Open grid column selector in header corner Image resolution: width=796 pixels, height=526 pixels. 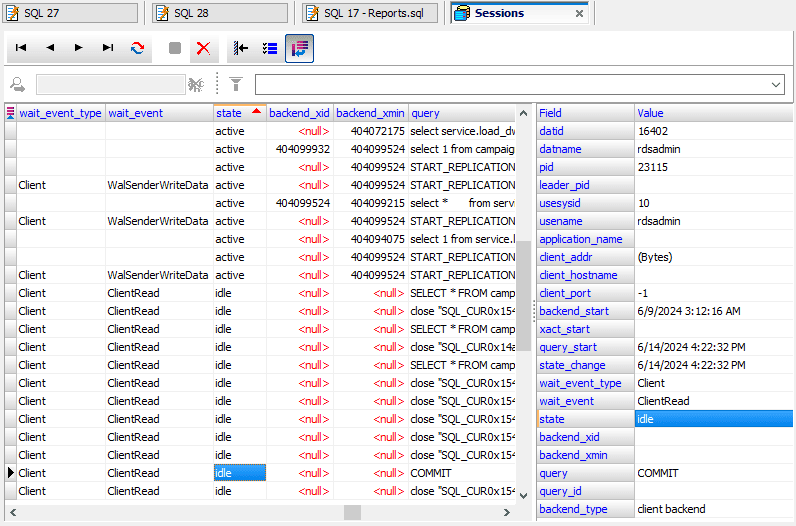tap(10, 113)
